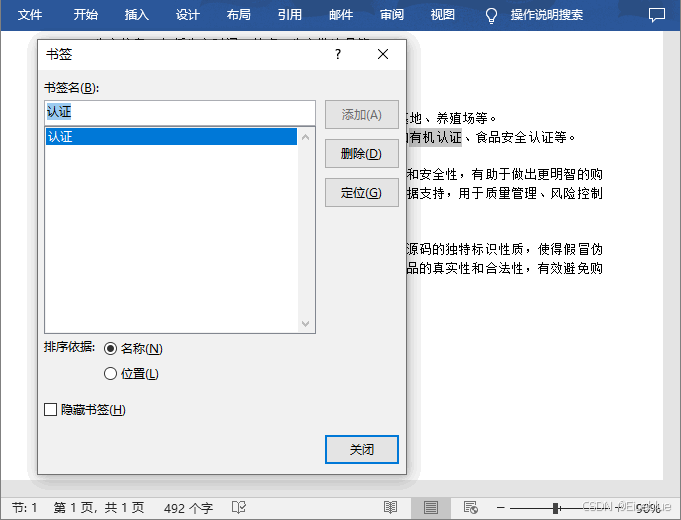The width and height of the screenshot is (681, 520).
Task: Click the bookmark list scroll down arrow
Action: point(306,324)
